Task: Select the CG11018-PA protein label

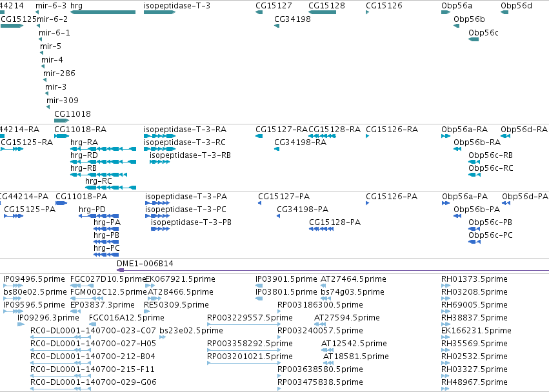Action: [81, 197]
